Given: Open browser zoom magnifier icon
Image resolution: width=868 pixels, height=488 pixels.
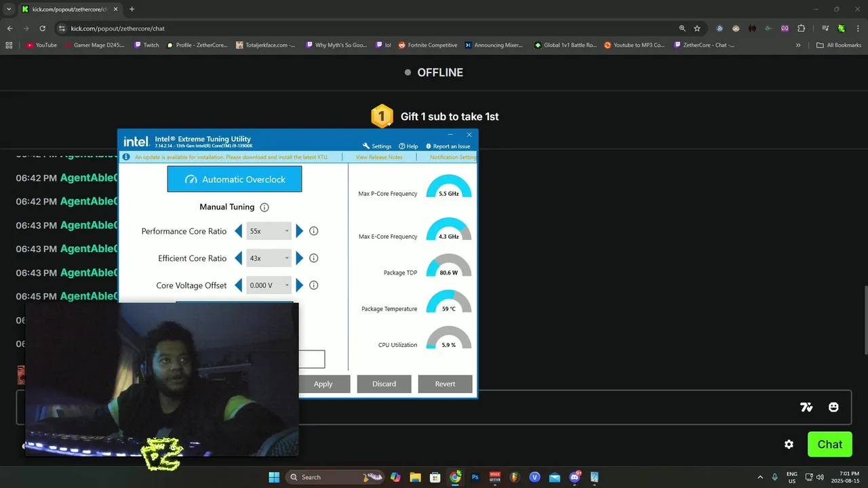Looking at the screenshot, I should 682,28.
